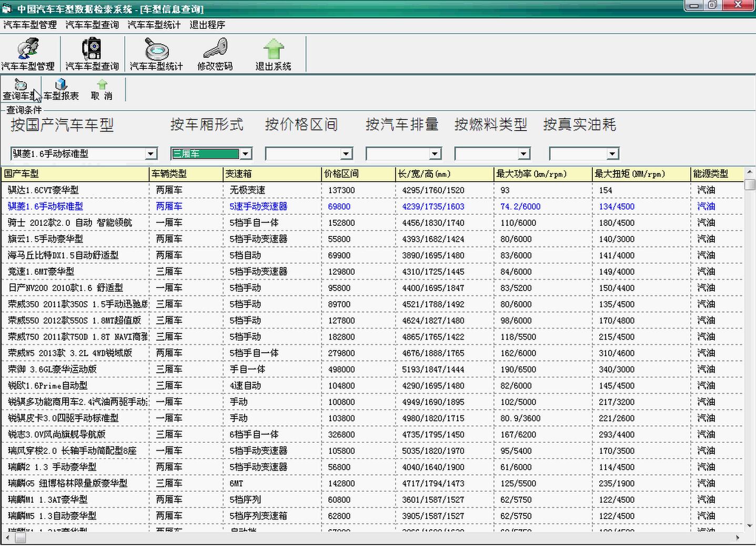
Task: Select the 瑞麟G5 纽博格林限量版豪华型 row
Action: point(373,484)
